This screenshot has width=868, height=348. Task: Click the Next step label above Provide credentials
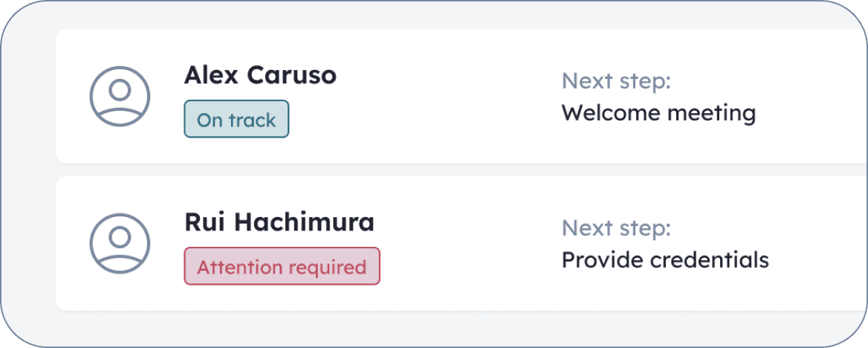coord(616,228)
